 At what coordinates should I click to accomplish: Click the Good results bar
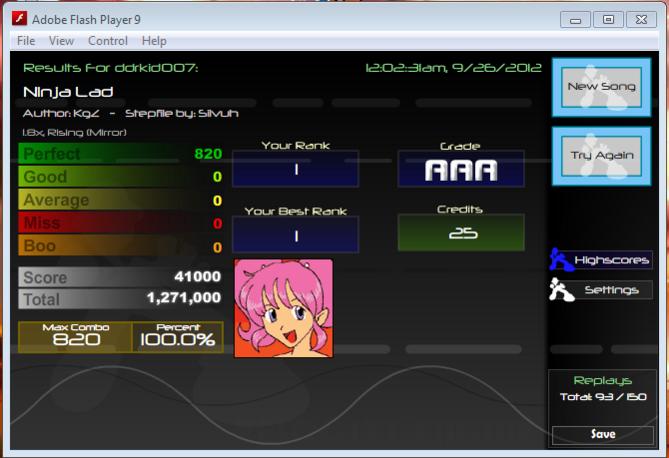point(121,177)
